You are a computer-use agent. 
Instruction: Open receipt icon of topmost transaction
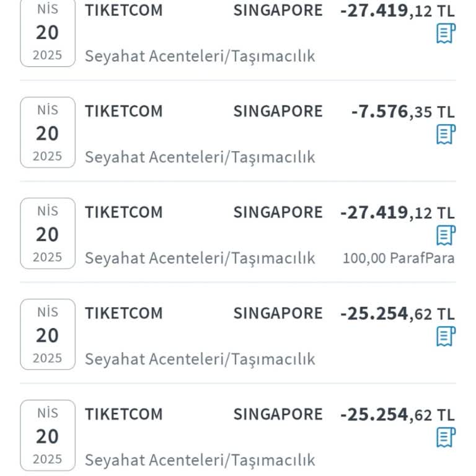(x=446, y=33)
